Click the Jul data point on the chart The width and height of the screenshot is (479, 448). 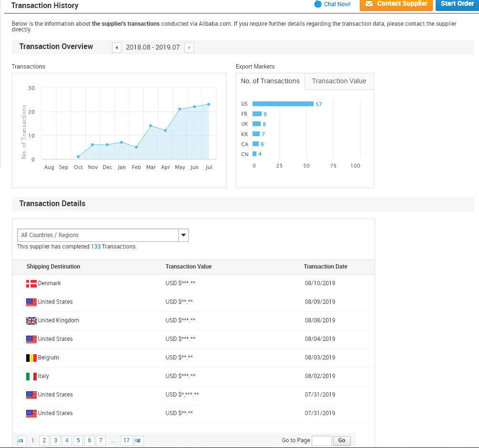[x=209, y=104]
